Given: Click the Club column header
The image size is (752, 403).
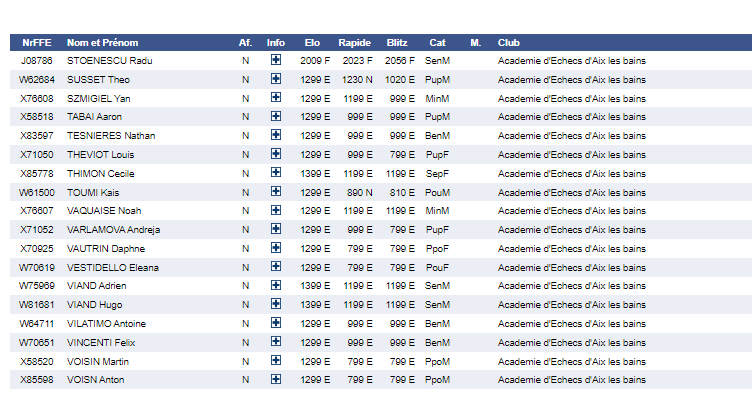Looking at the screenshot, I should pos(509,42).
